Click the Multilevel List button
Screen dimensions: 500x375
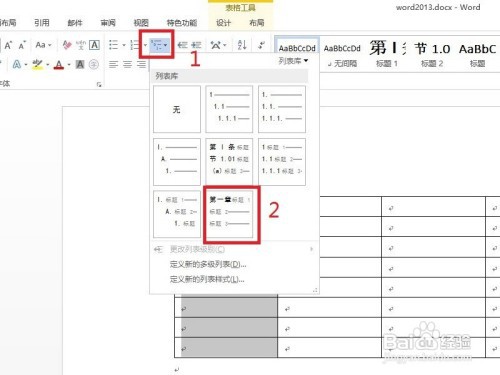tap(159, 45)
